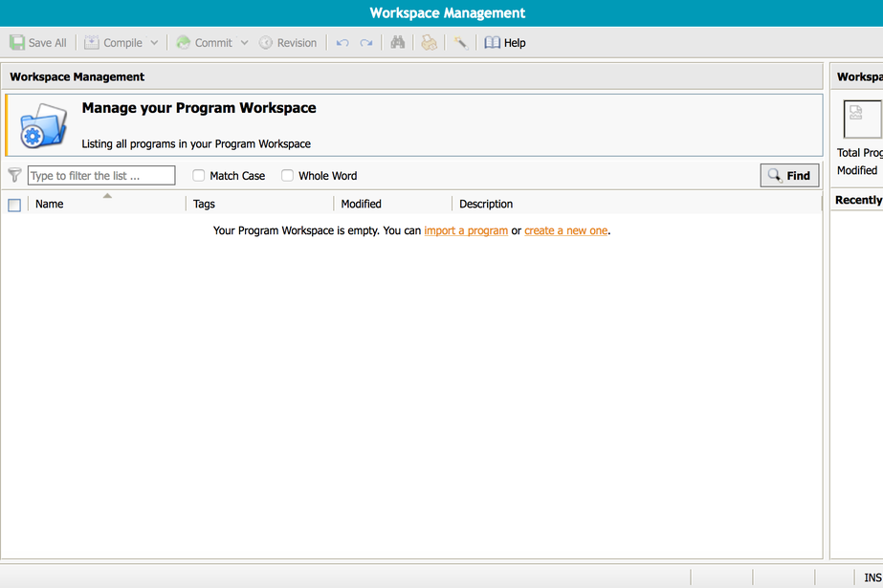Click into the filter list text field

[101, 176]
